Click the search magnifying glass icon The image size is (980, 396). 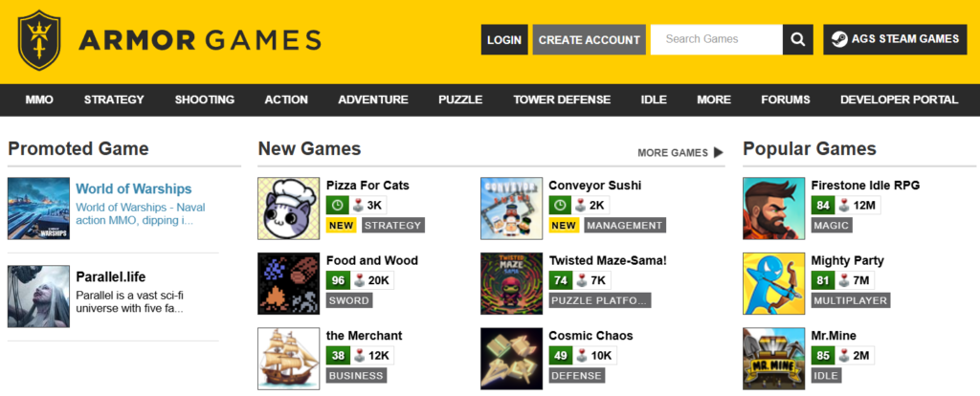coord(797,39)
